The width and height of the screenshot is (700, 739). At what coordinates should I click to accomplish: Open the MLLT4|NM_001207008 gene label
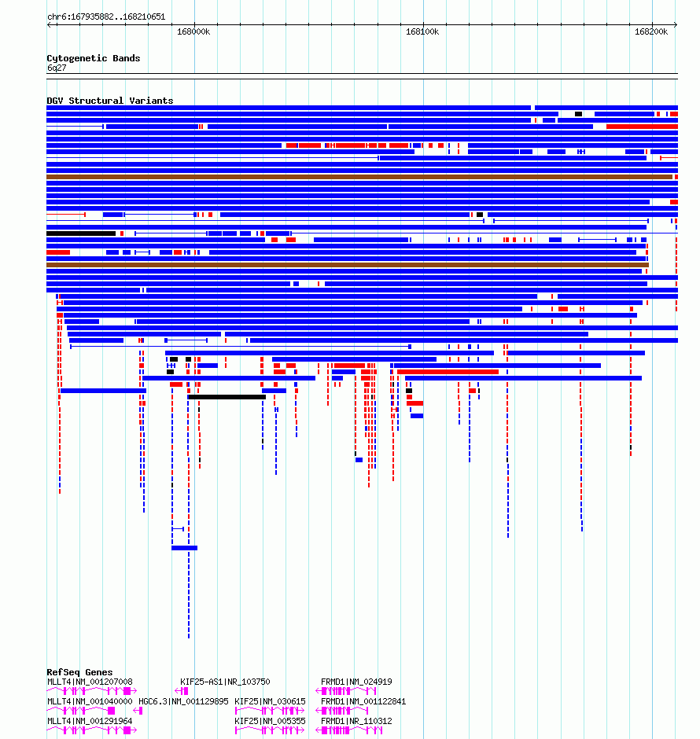90,682
